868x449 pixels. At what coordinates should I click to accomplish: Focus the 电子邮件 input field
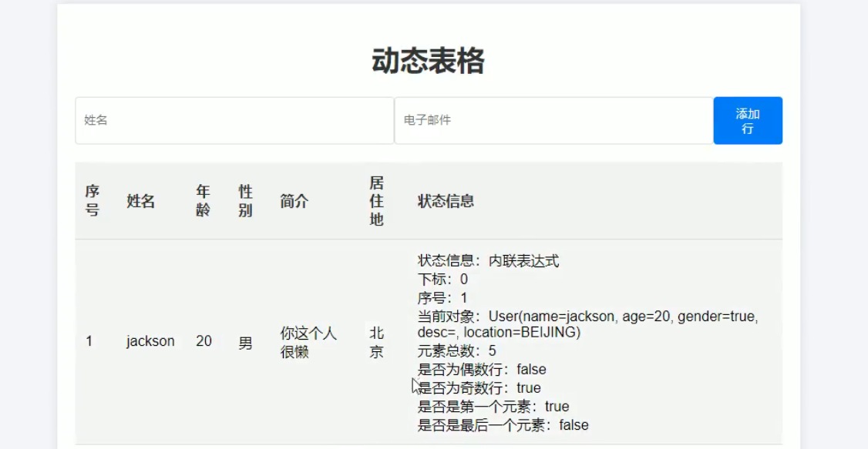tap(553, 120)
